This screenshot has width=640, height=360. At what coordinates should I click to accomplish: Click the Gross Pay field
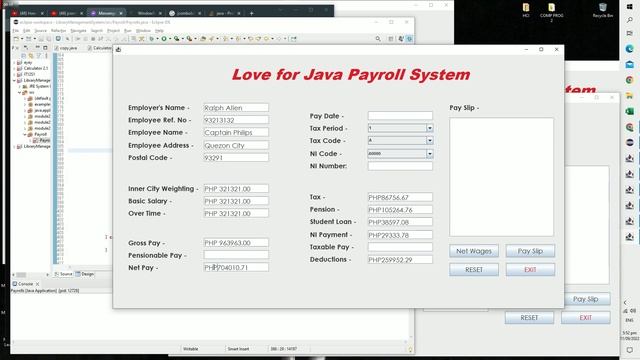click(236, 243)
